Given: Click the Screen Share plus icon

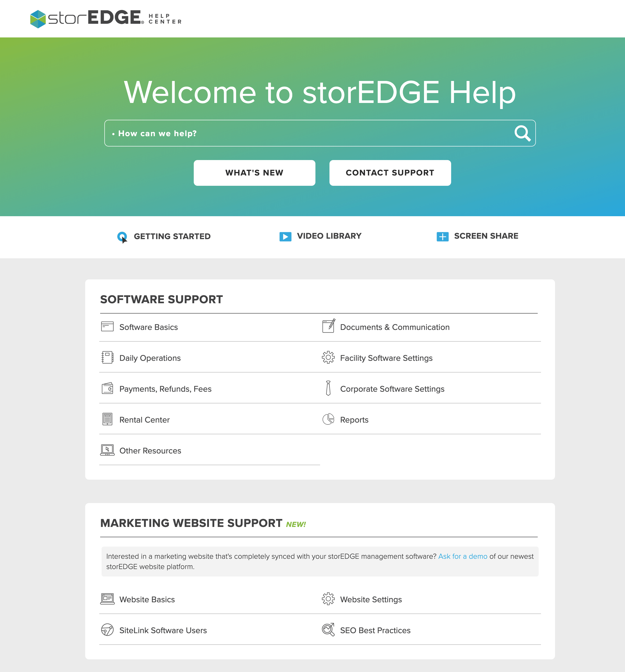Looking at the screenshot, I should (x=442, y=236).
